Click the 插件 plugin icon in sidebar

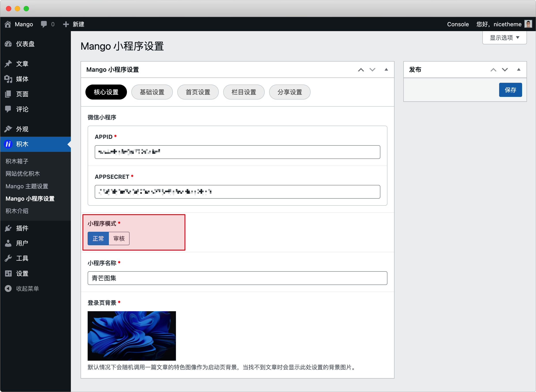coord(8,228)
